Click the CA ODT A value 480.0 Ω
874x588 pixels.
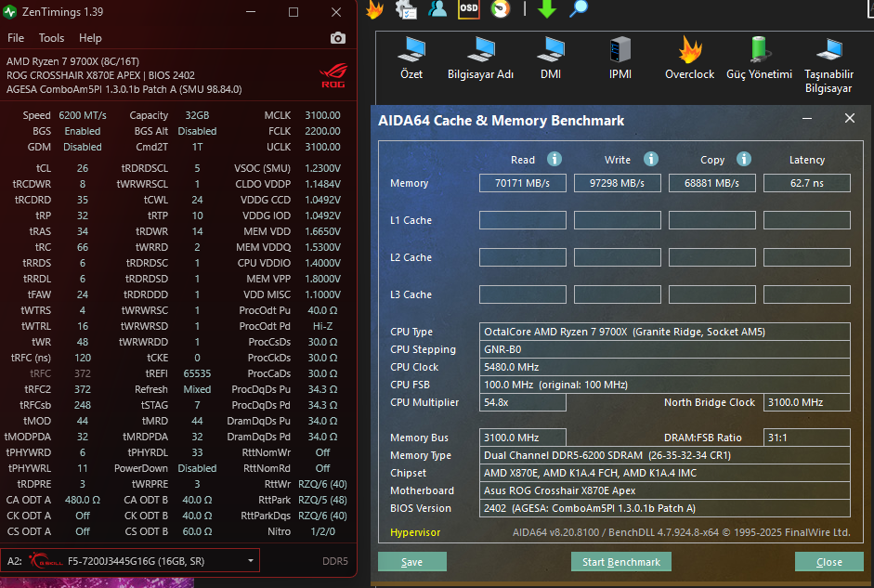tap(83, 500)
